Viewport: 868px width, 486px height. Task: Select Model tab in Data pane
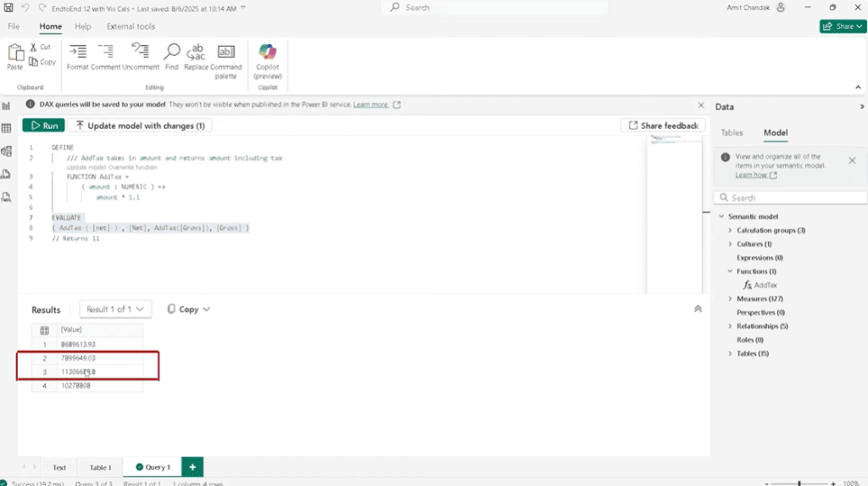pyautogui.click(x=776, y=132)
